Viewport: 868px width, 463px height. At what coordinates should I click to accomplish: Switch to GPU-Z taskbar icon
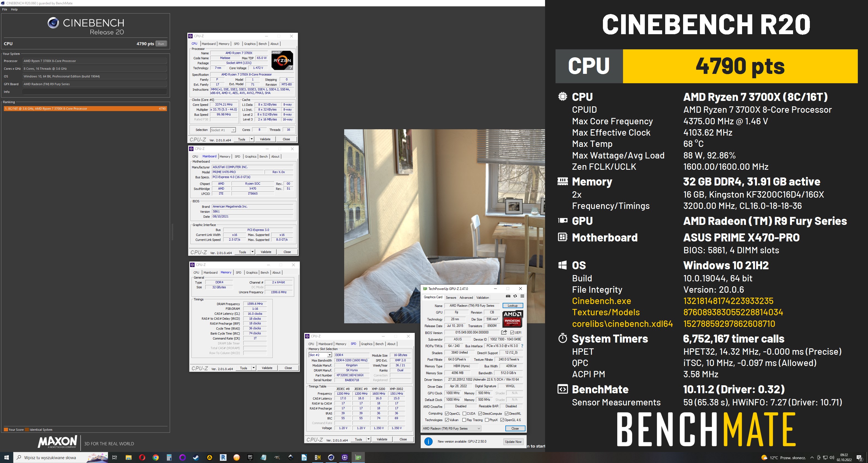358,457
